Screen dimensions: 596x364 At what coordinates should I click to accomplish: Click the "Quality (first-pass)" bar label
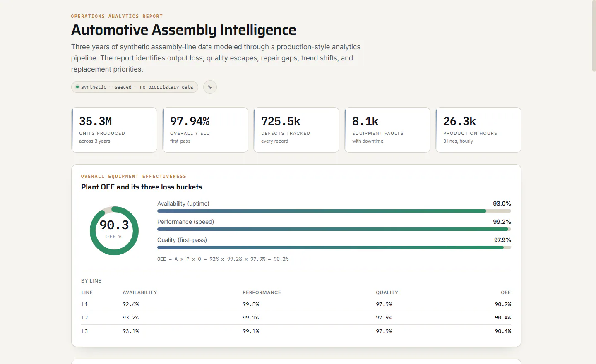182,240
